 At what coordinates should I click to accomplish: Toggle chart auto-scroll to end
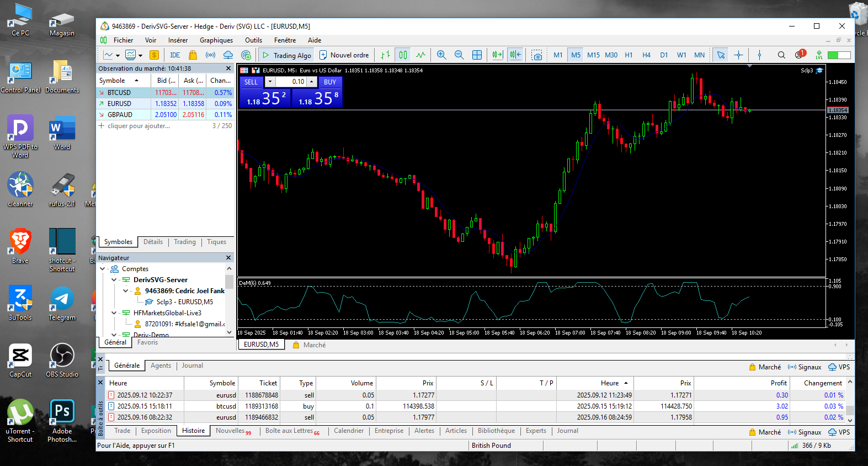(498, 55)
